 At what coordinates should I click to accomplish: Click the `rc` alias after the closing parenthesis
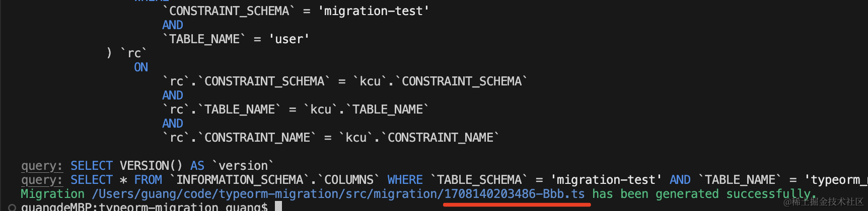pos(134,53)
